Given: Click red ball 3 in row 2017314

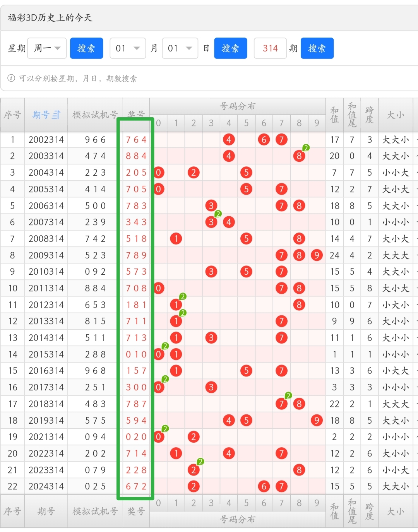Looking at the screenshot, I should (x=211, y=387).
